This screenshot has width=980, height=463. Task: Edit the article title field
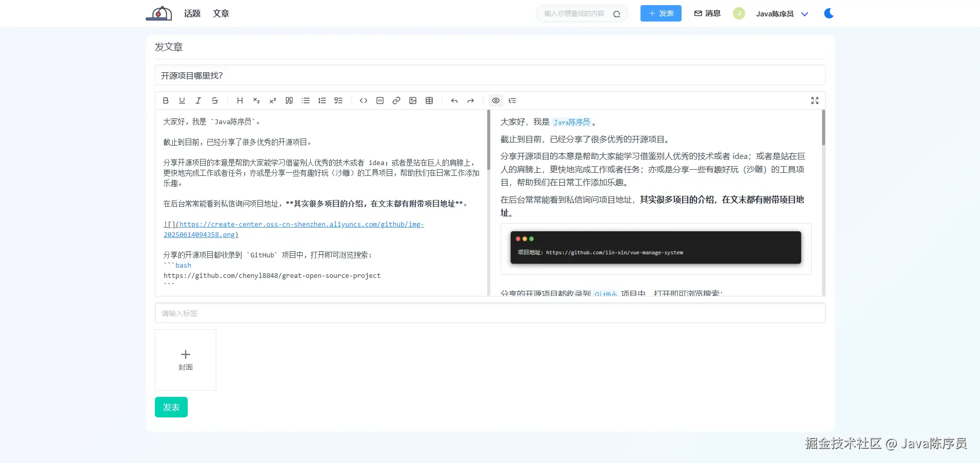pyautogui.click(x=490, y=75)
